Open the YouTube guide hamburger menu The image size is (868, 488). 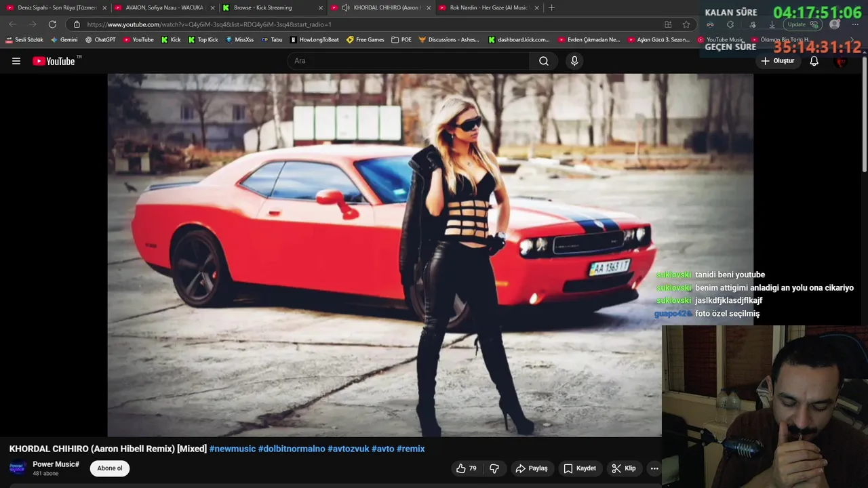coord(16,61)
